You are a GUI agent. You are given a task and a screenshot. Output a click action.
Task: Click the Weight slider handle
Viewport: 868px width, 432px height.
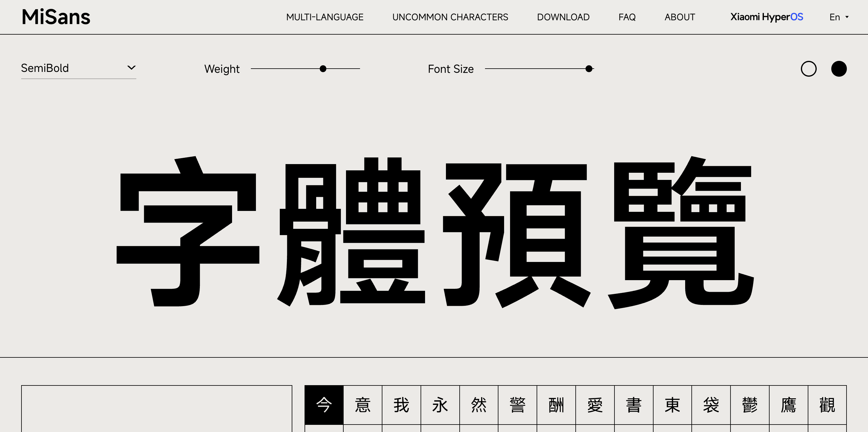(323, 69)
